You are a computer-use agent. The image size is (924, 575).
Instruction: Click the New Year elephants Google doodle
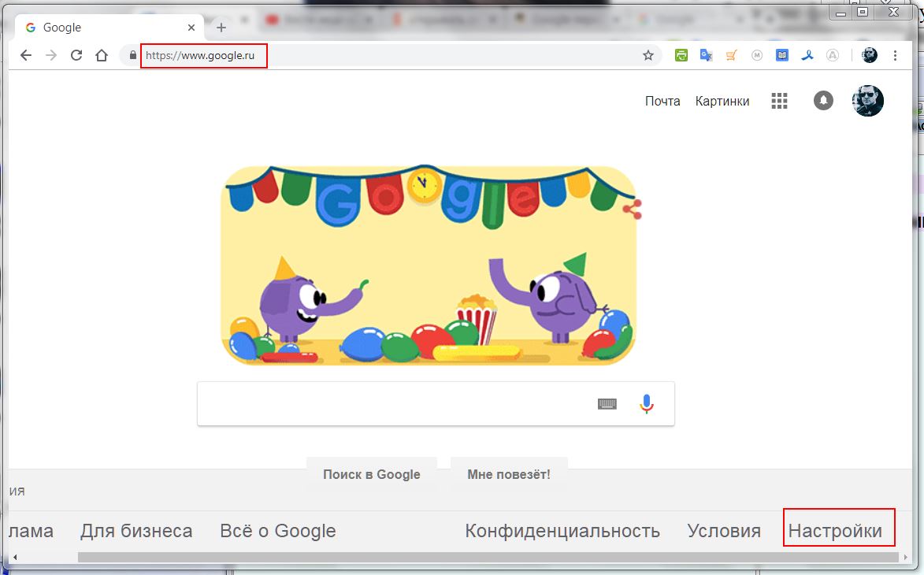point(429,265)
